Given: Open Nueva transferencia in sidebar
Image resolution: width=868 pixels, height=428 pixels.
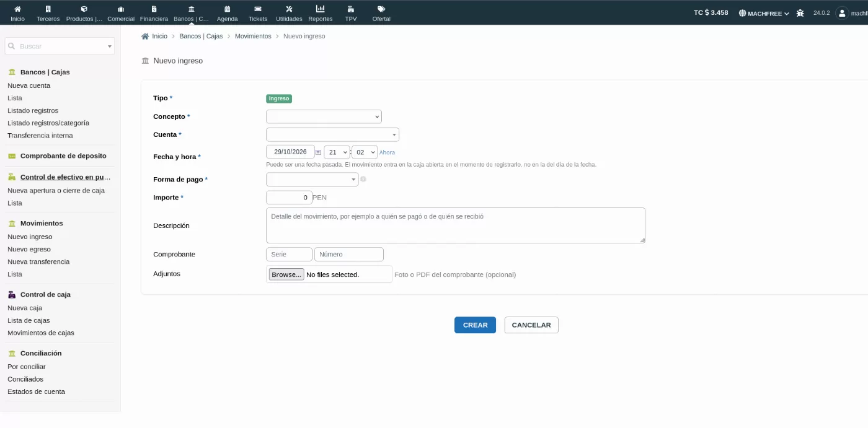Looking at the screenshot, I should pyautogui.click(x=38, y=261).
